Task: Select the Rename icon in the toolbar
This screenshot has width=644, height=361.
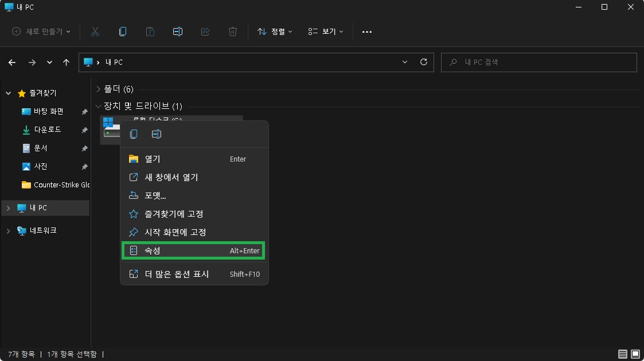Action: coord(177,32)
